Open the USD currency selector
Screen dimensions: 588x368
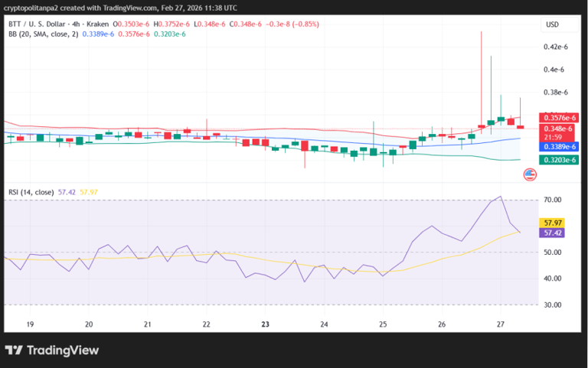click(x=560, y=24)
